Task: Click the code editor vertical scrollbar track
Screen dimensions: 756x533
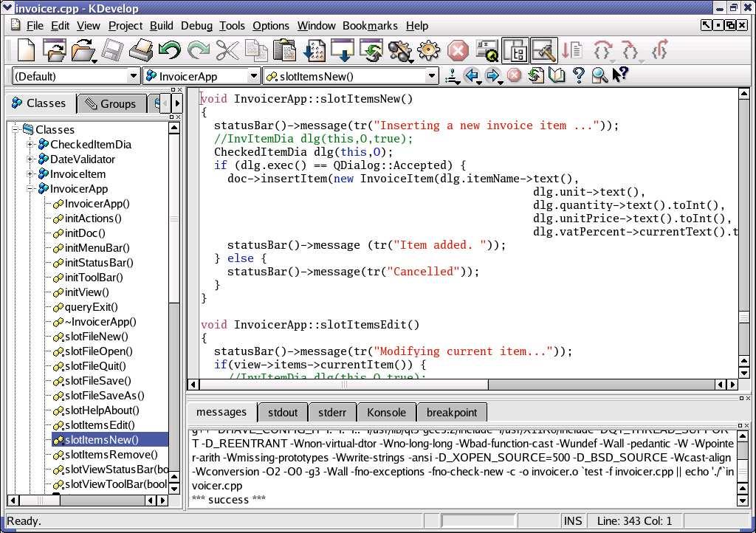Action: pos(743,227)
